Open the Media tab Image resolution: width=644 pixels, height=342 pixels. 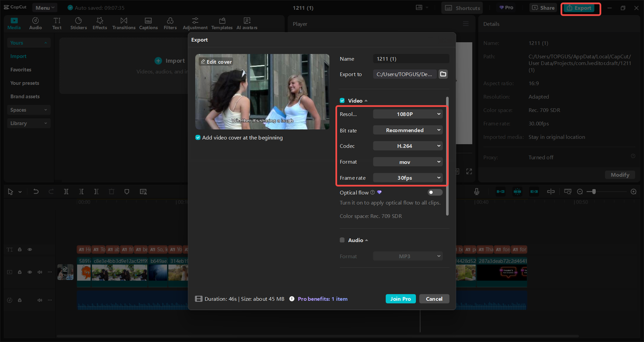tap(14, 23)
